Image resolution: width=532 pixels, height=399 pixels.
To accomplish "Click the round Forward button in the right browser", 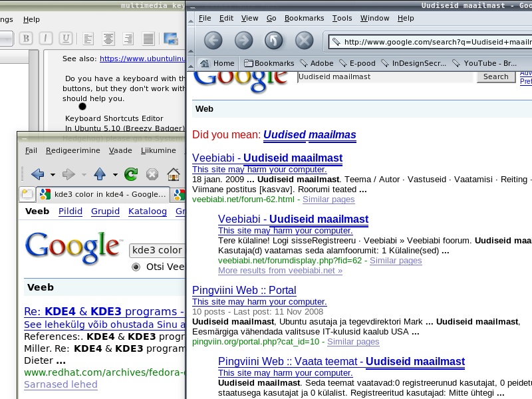I will click(244, 41).
